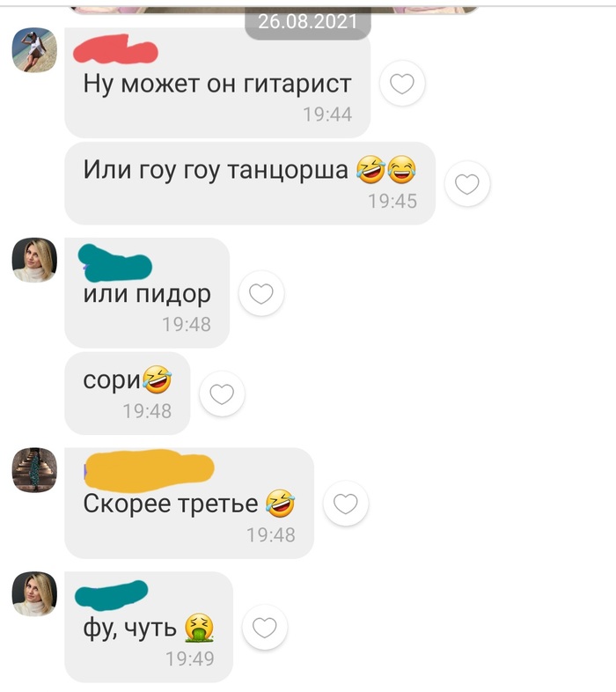Open blonde woman avatar near 19:49 message

[x=34, y=593]
